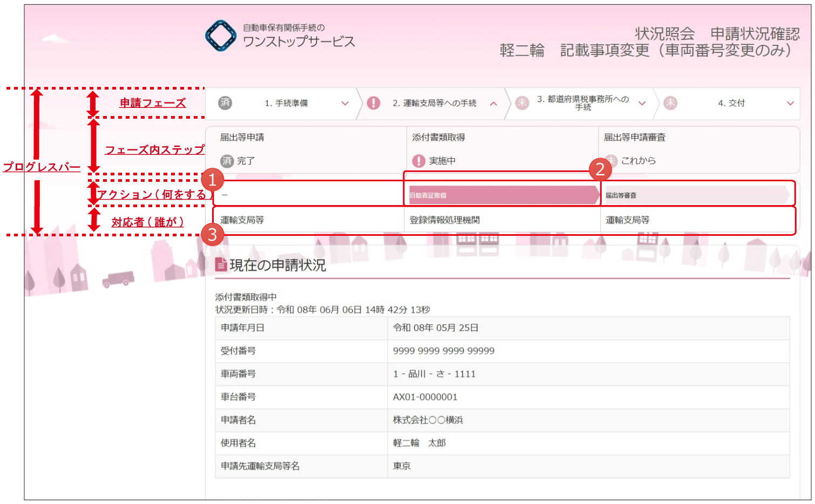815x504 pixels.
Task: Expand the 手続準備 phase chevron
Action: 345,103
